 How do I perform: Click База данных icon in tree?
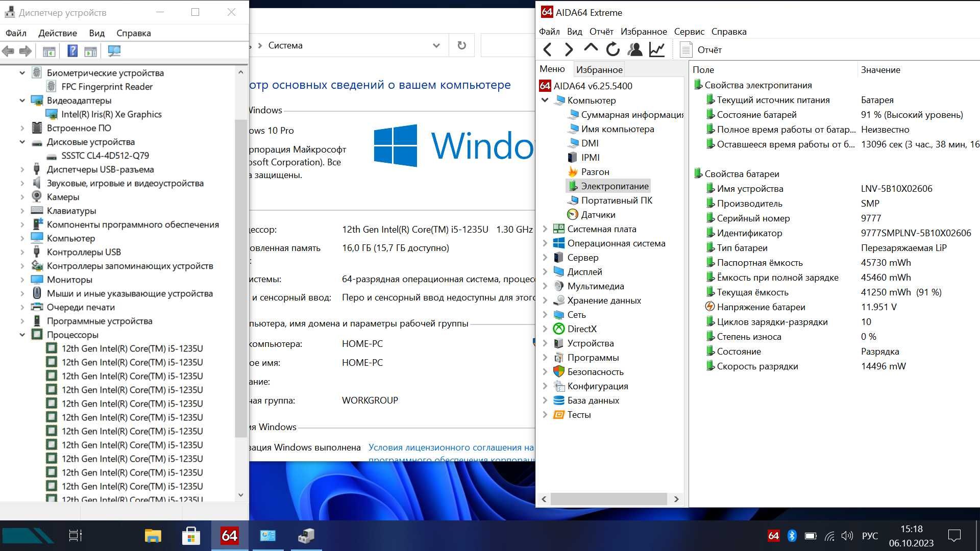pos(559,400)
